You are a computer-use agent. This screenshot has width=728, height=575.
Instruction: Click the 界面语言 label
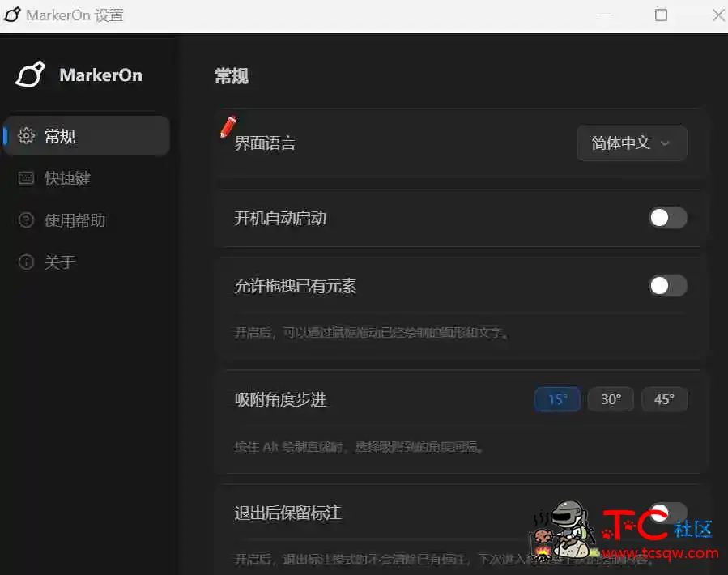point(265,143)
